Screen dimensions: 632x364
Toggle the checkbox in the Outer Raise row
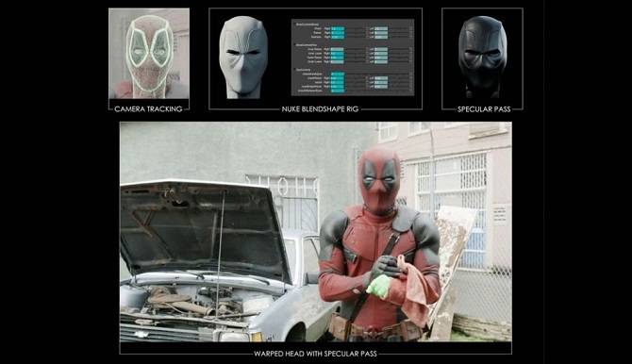coord(367,58)
